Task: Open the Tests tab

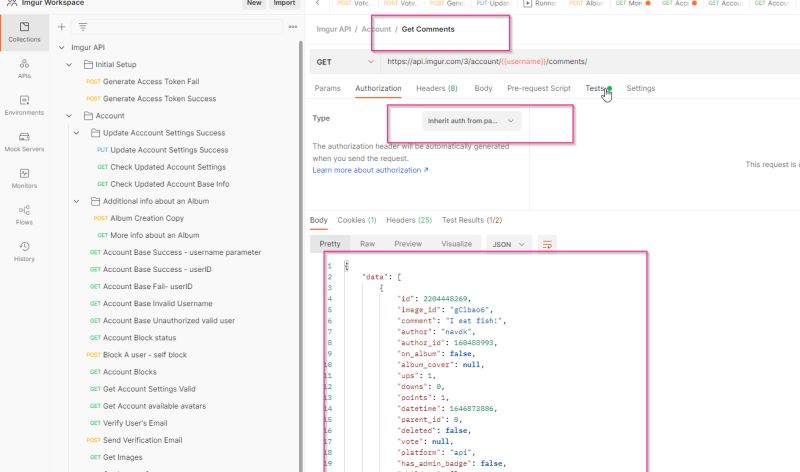Action: pos(595,88)
